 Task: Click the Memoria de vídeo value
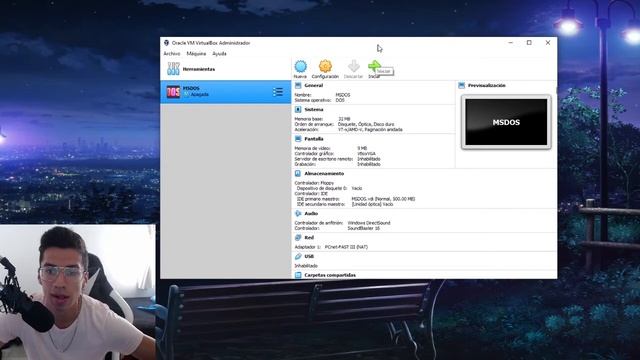(x=362, y=148)
